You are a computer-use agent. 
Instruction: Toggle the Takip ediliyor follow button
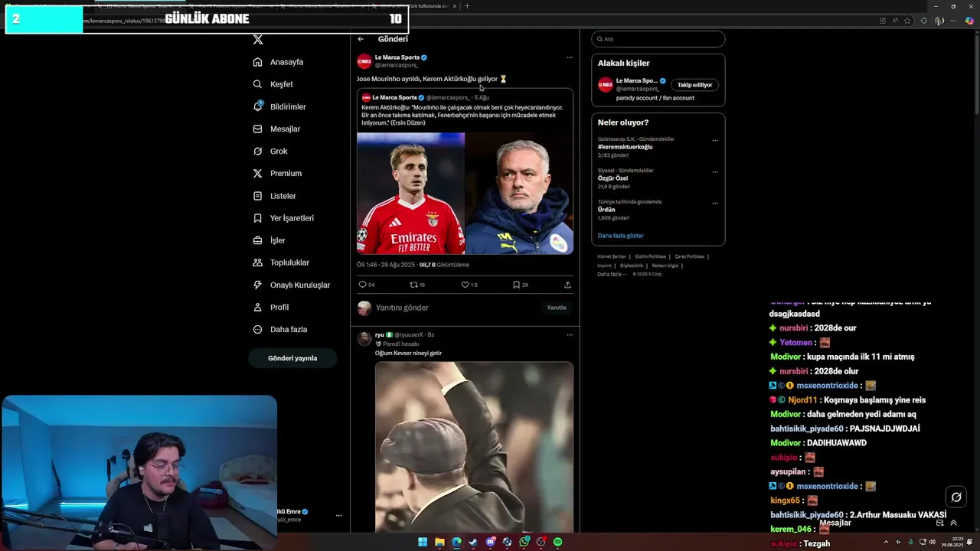click(x=694, y=85)
